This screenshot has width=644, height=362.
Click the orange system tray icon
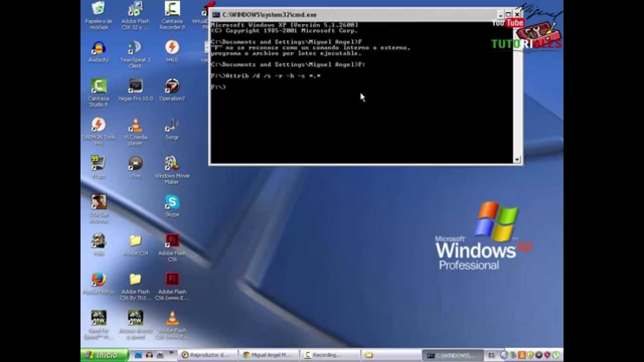pos(522,355)
